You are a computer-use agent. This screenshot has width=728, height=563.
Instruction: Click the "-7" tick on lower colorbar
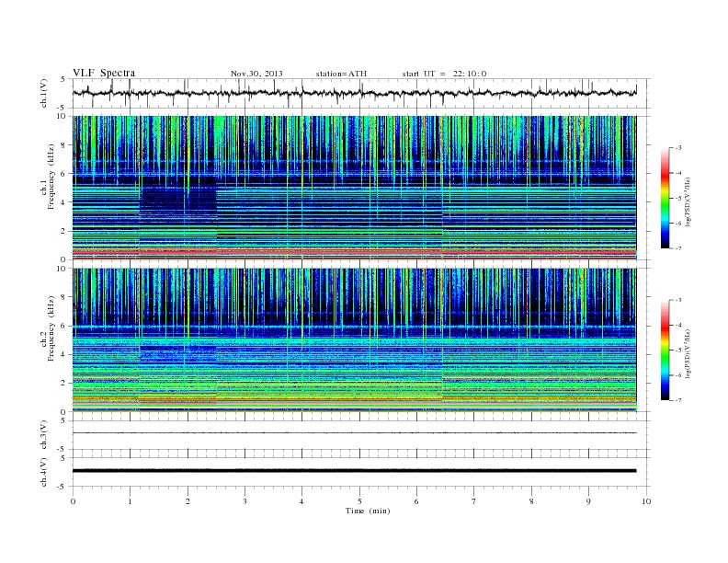[677, 400]
